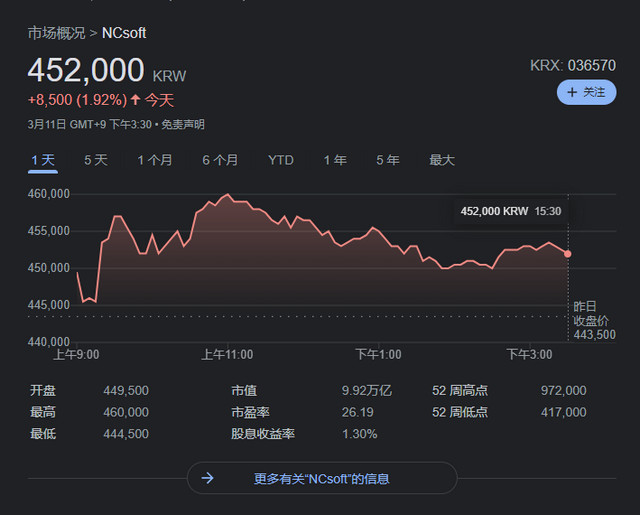
Task: Select the 1 天 chart range tab
Action: coord(43,160)
